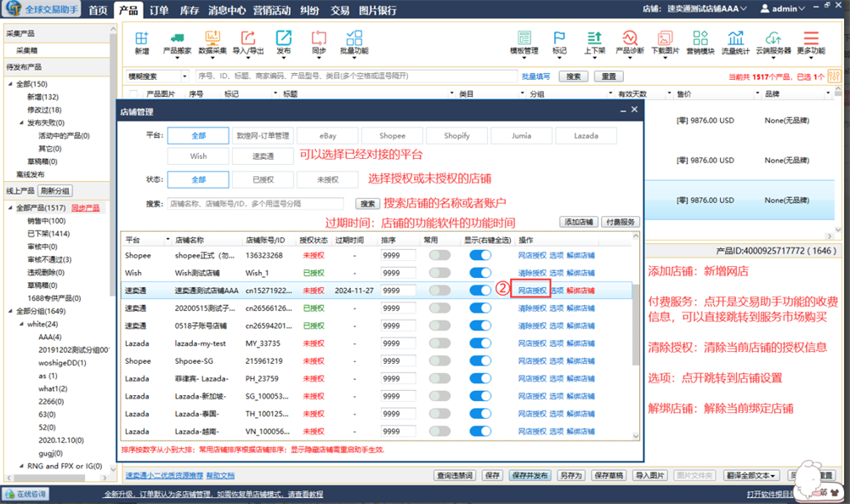Open the admin account dropdown

pyautogui.click(x=802, y=8)
